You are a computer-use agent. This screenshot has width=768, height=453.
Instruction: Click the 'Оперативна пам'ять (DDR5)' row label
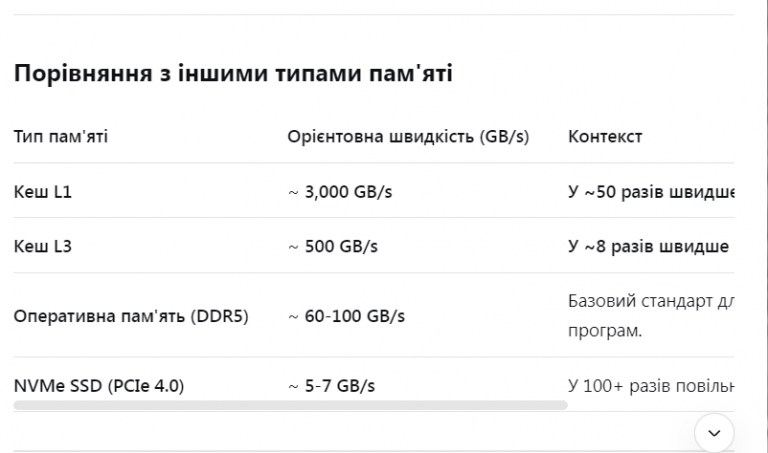(x=131, y=316)
